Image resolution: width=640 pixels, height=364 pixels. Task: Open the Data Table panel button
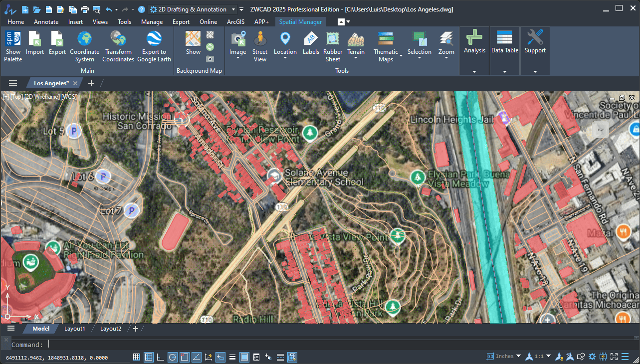[x=505, y=51]
